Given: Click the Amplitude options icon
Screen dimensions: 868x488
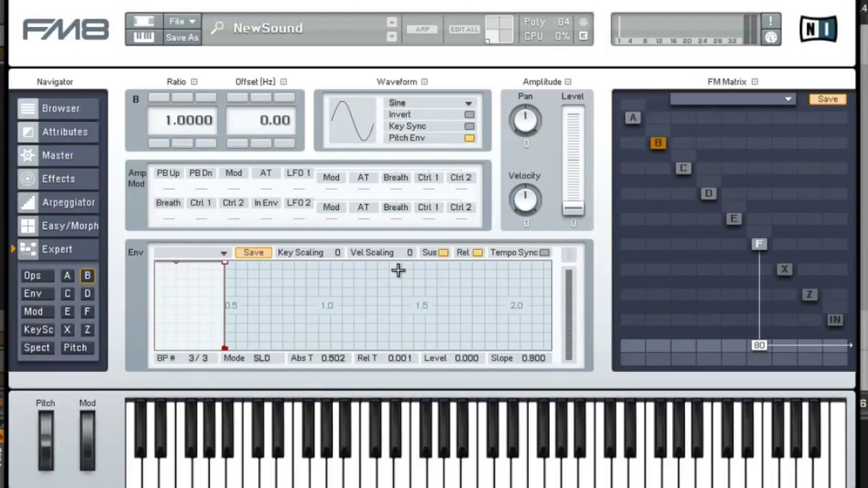Looking at the screenshot, I should point(568,82).
